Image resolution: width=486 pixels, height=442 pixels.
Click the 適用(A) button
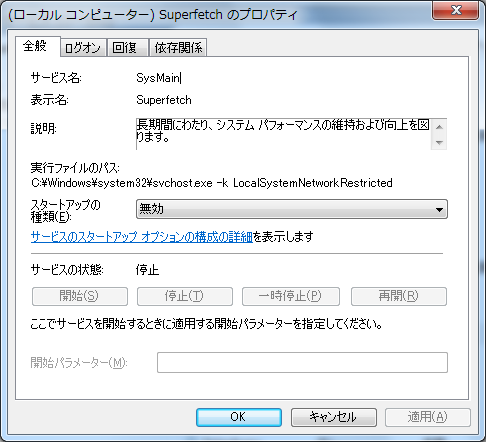(428, 417)
